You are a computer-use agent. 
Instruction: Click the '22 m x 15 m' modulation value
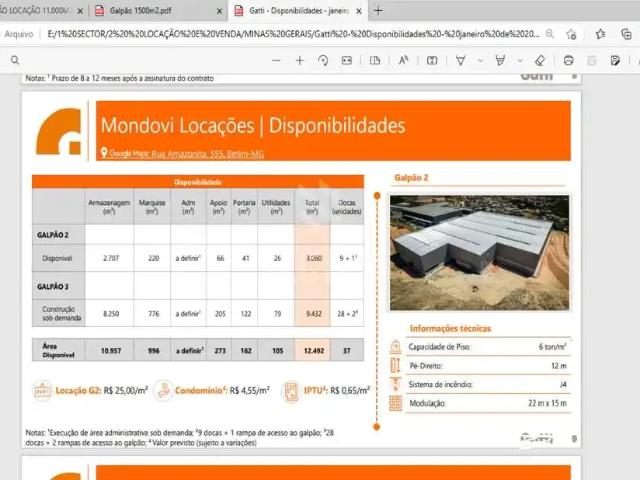pos(547,403)
